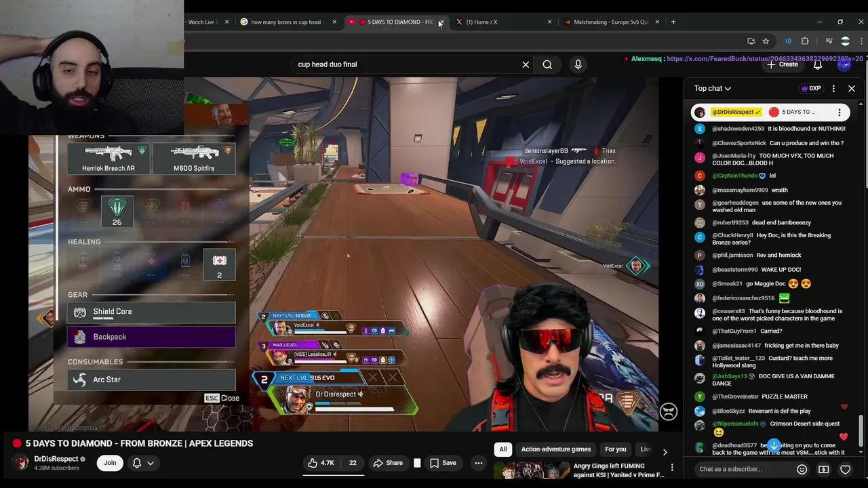Expand the Top chat dropdown
Viewport: 868px width, 488px height.
(x=712, y=88)
